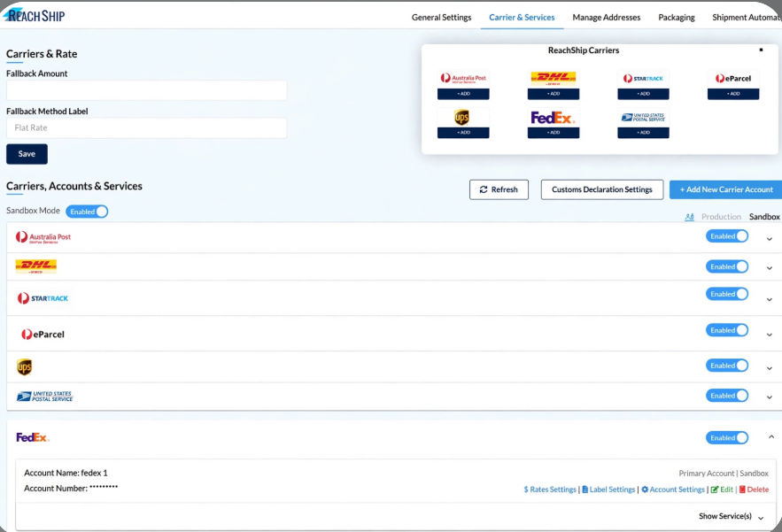Click Add New Carrier Account

726,189
